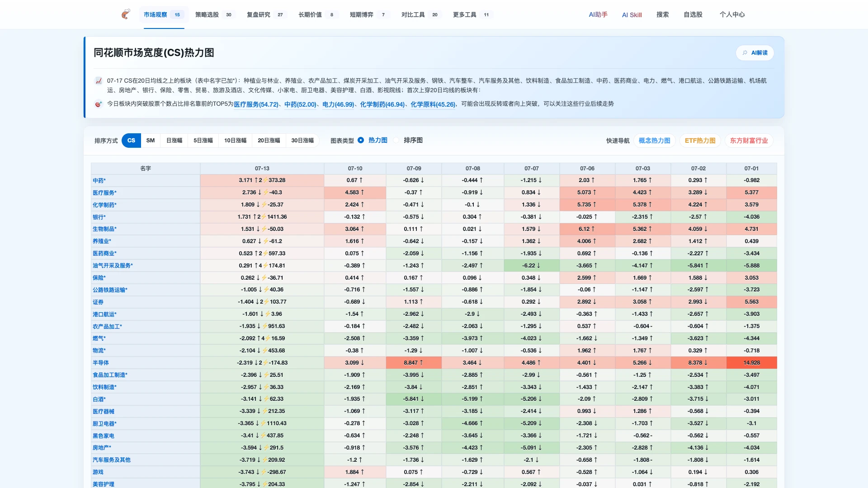Click the 07-09 column header

point(414,169)
